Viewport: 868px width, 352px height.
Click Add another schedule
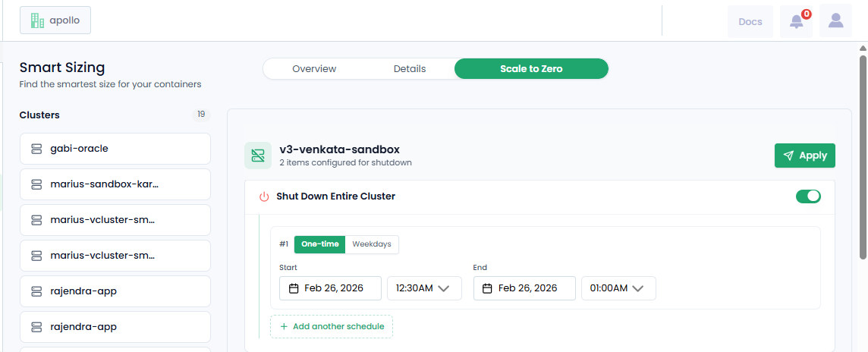point(332,326)
